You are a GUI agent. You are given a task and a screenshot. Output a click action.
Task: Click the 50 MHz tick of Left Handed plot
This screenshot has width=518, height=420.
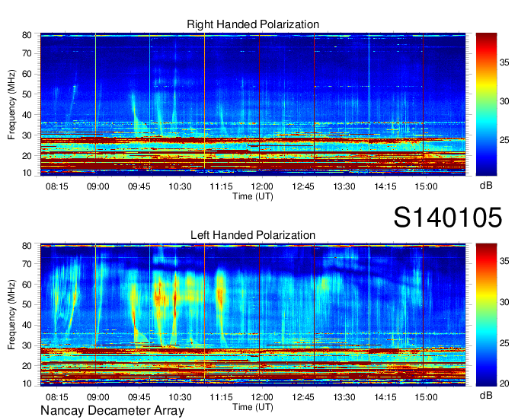point(27,304)
